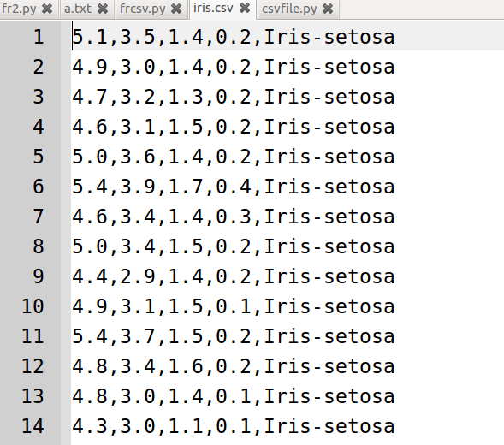The image size is (504, 445).
Task: Open the frcsv.py tab
Action: tap(142, 9)
